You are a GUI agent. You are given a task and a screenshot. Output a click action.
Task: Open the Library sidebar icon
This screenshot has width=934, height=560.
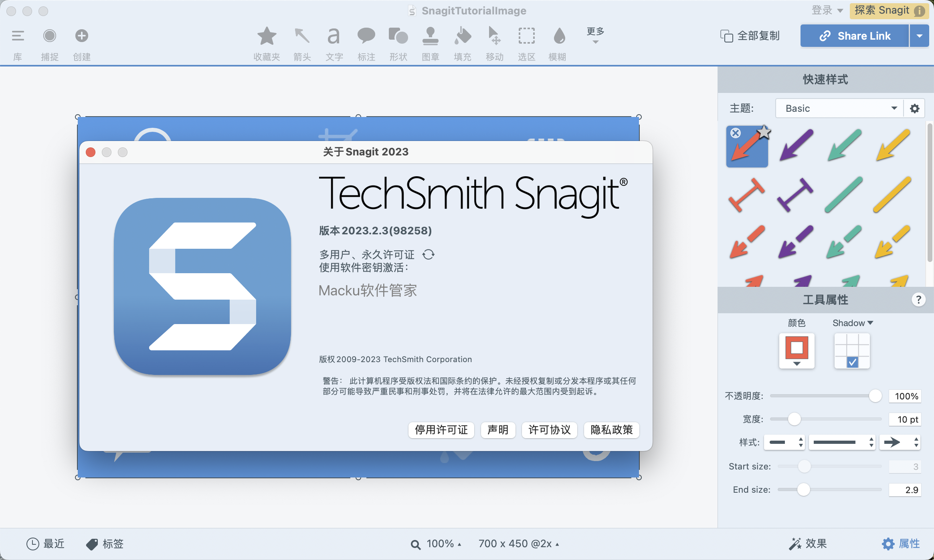coord(18,36)
